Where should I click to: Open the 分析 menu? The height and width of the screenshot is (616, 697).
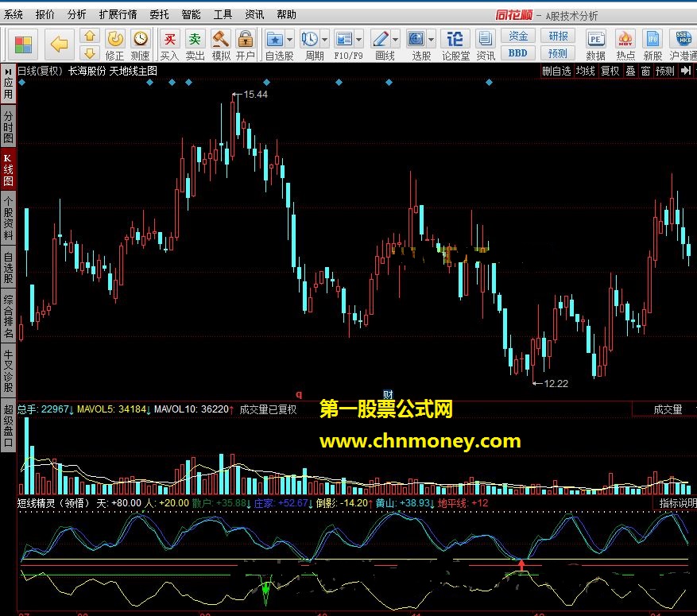tap(77, 14)
